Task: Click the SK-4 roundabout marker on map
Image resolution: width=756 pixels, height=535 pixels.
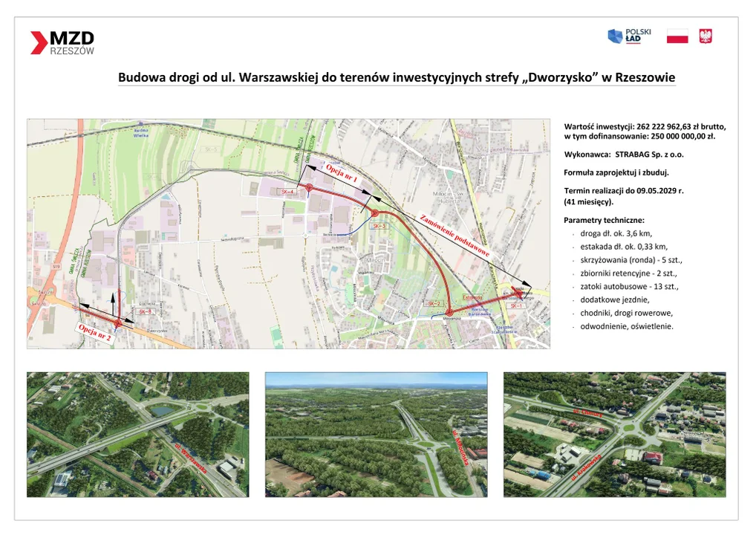Action: pyautogui.click(x=309, y=188)
